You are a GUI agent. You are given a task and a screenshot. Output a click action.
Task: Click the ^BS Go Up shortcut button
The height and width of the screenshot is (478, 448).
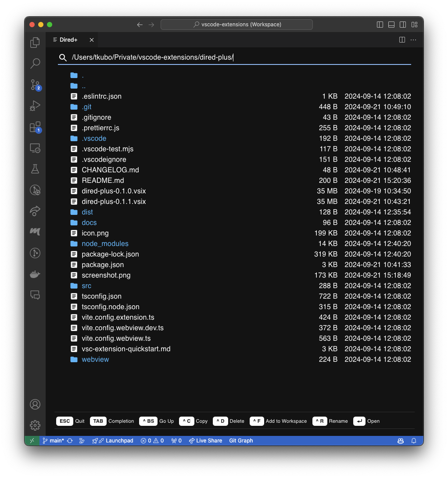(157, 421)
